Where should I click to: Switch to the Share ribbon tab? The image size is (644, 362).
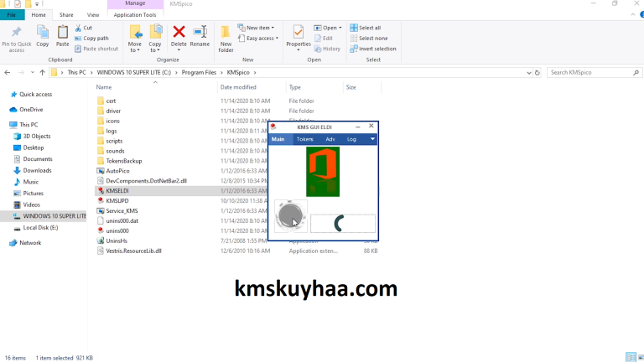click(x=66, y=15)
